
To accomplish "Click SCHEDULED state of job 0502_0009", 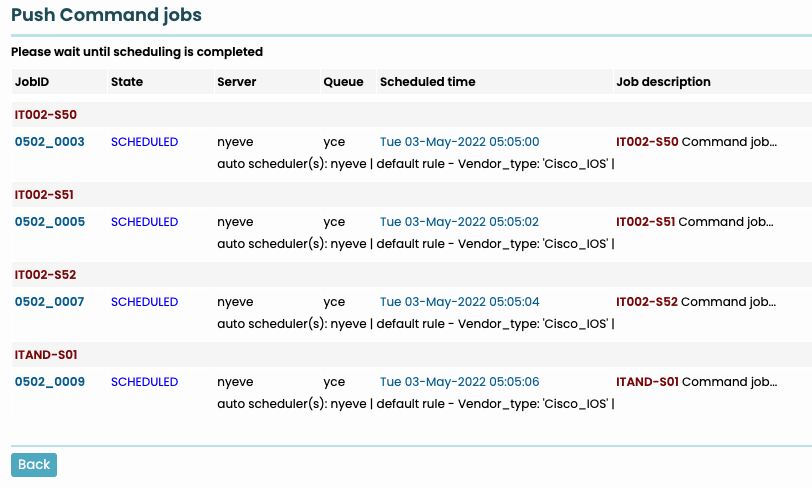I will [144, 382].
